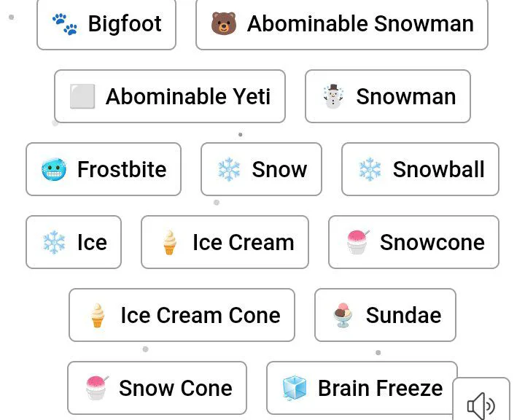This screenshot has height=420, width=525.
Task: Click the Sundae label text
Action: [x=403, y=315]
